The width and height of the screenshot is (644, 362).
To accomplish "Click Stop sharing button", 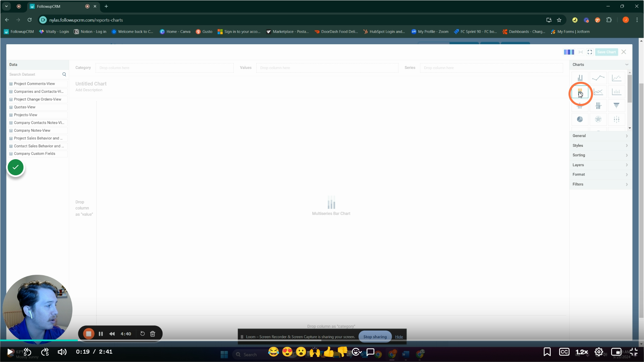I will (375, 337).
